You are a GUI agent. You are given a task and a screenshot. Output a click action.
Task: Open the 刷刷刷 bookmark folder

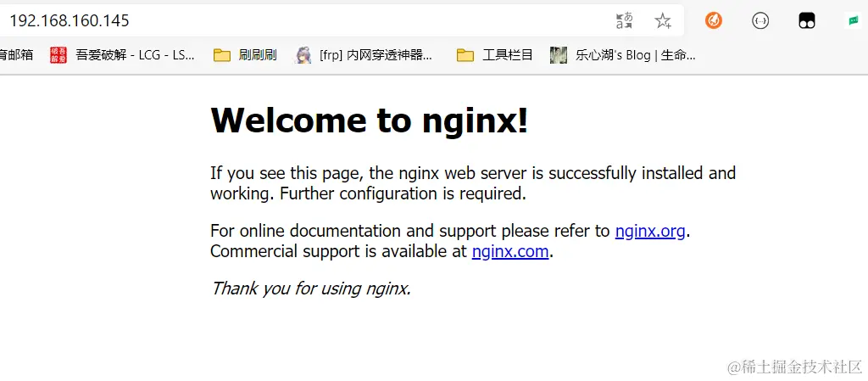pos(245,55)
